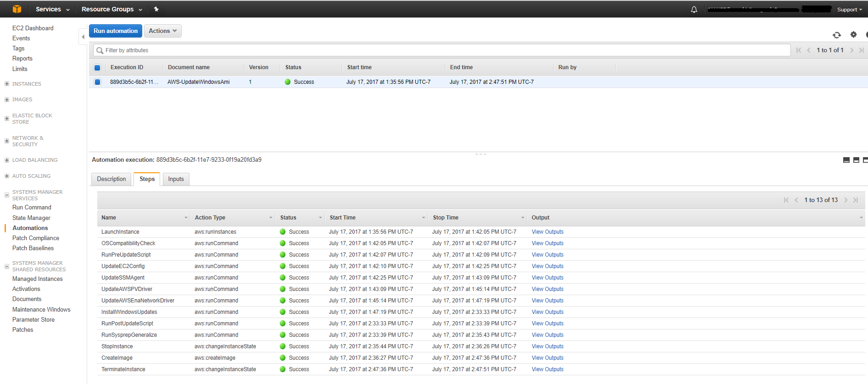Open the table settings gear
This screenshot has width=868, height=384.
(x=853, y=34)
